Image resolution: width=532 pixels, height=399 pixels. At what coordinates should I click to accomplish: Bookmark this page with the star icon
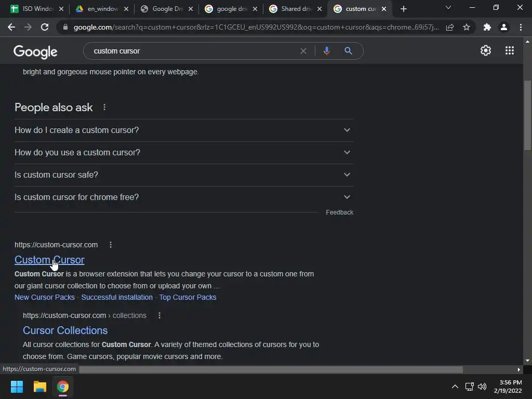pyautogui.click(x=467, y=27)
